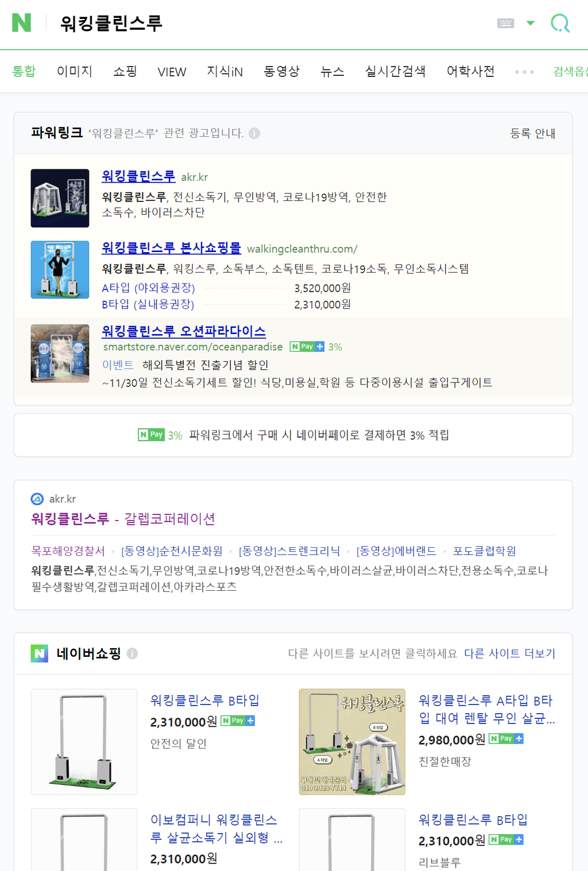This screenshot has height=871, width=588.
Task: Open the 등록 안내 link
Action: tap(533, 133)
